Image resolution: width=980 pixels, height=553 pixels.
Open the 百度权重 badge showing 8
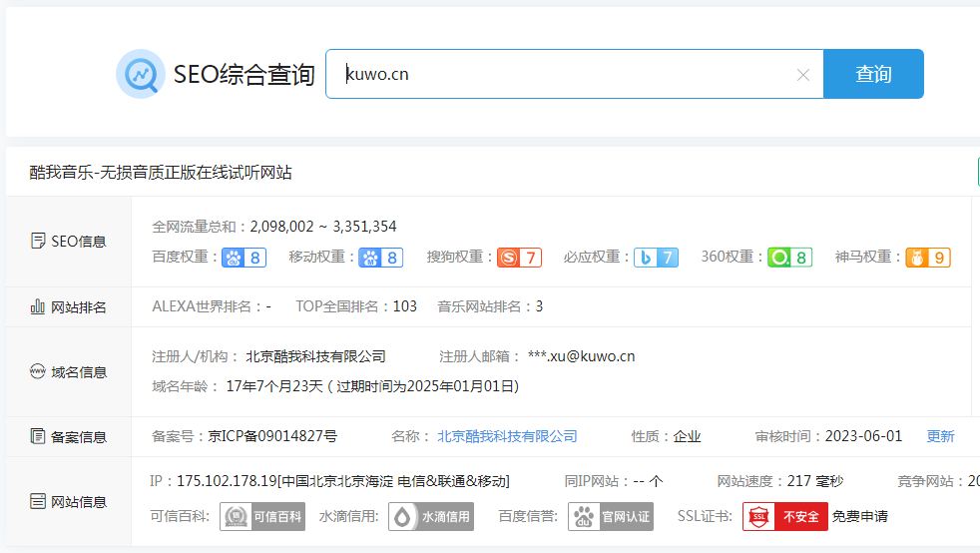244,258
